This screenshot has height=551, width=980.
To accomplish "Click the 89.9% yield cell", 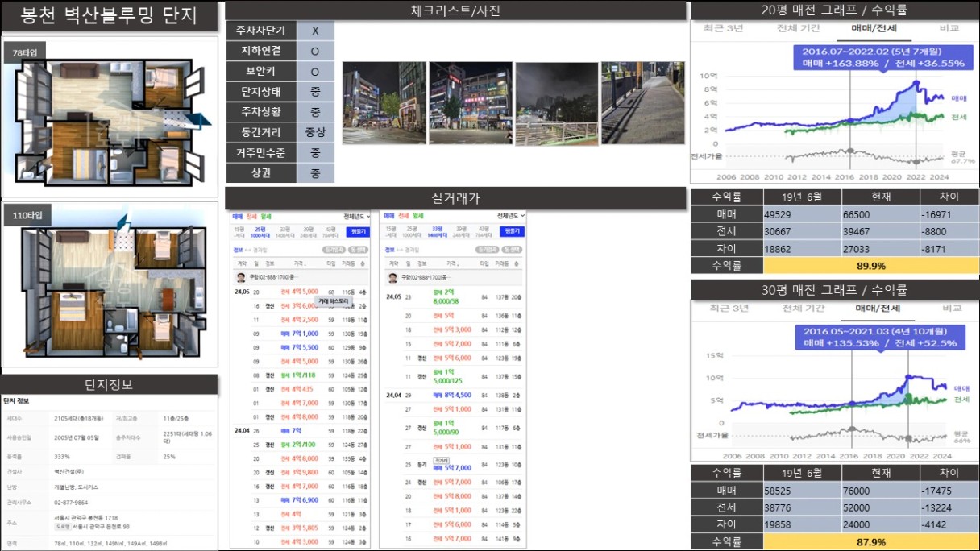I will (x=871, y=266).
